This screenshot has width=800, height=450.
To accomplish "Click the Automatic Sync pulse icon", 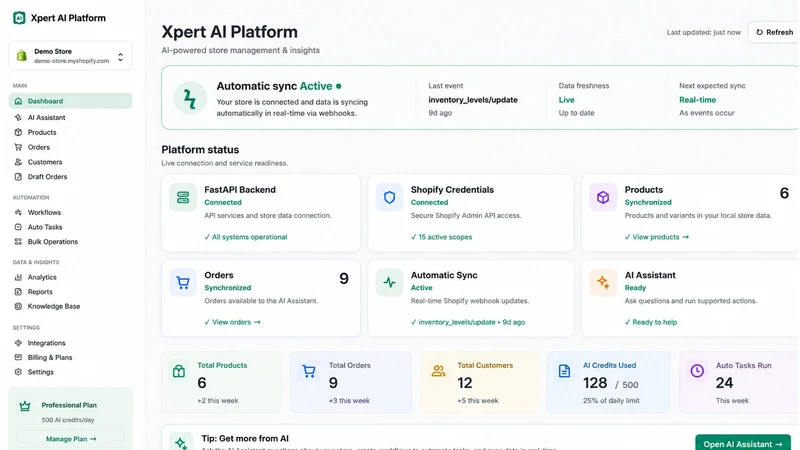I will pyautogui.click(x=389, y=283).
